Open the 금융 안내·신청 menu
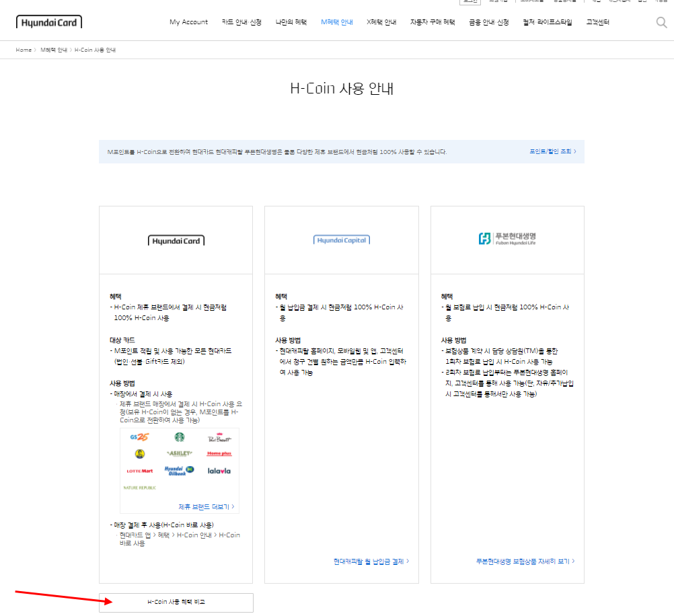The width and height of the screenshot is (674, 616). (x=489, y=22)
